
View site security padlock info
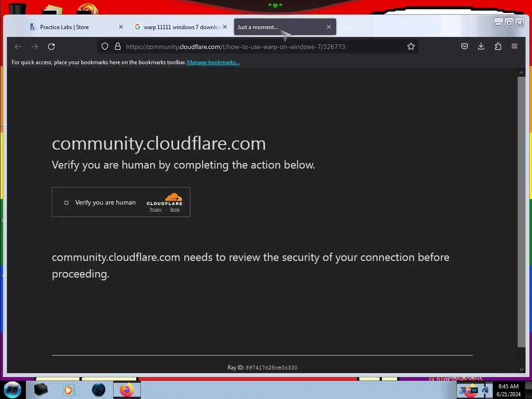coord(118,47)
